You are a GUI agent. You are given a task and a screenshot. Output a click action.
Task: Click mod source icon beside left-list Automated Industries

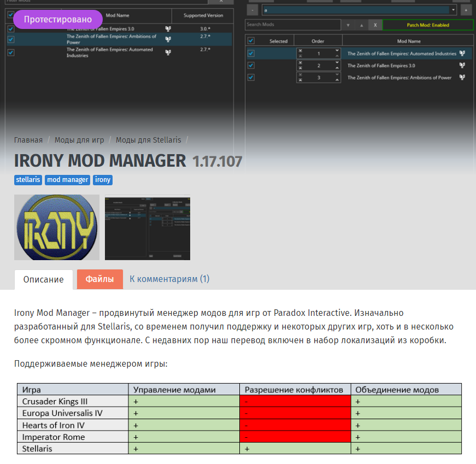point(168,52)
